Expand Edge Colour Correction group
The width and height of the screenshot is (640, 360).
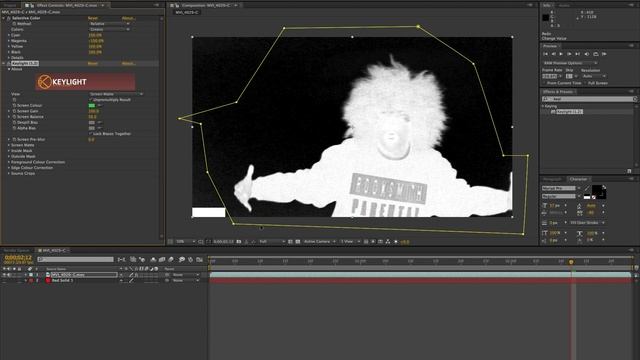point(9,168)
